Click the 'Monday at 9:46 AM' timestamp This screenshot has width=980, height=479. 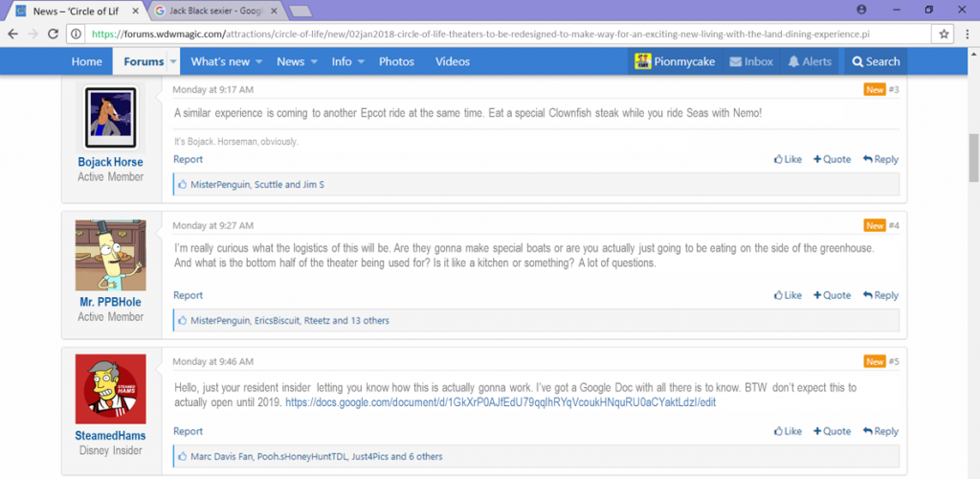(x=213, y=361)
